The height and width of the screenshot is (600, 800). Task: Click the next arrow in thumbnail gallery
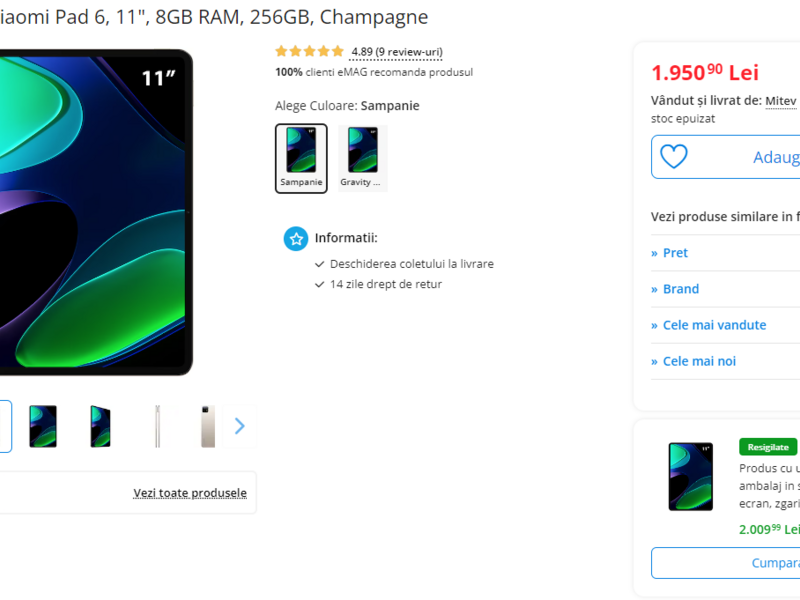(239, 426)
